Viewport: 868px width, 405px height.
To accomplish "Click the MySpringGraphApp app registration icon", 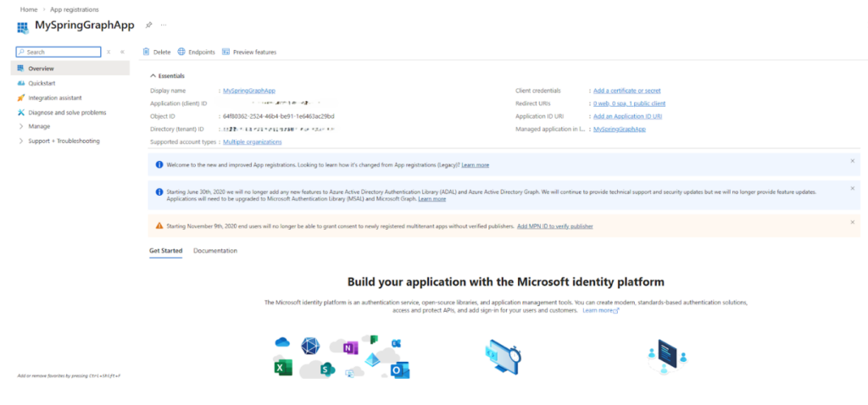I will tap(23, 27).
